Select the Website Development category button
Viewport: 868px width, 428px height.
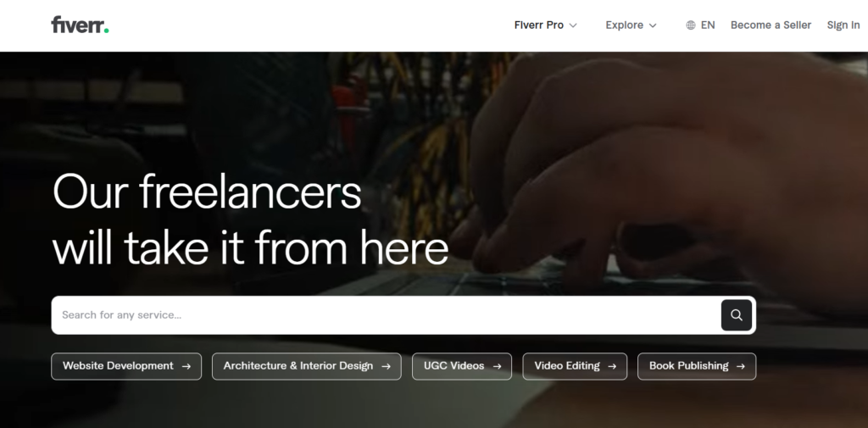pos(126,366)
